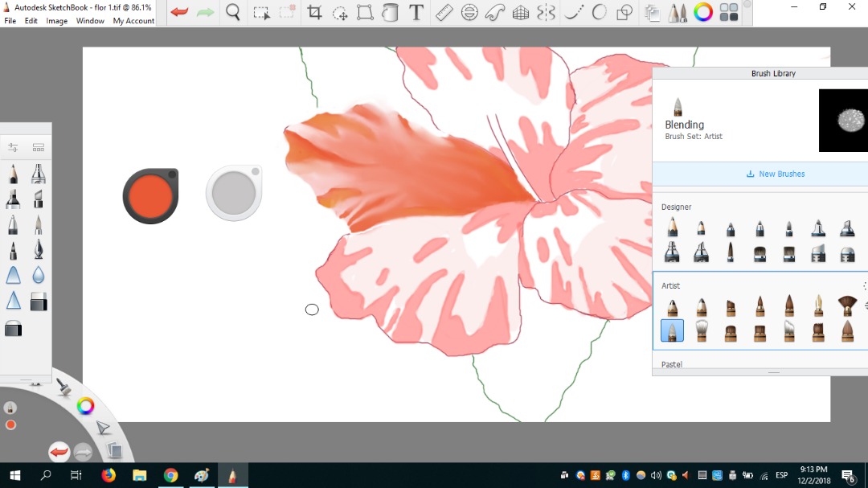Pick the Flood Fill bucket tool
868x488 pixels.
point(390,13)
